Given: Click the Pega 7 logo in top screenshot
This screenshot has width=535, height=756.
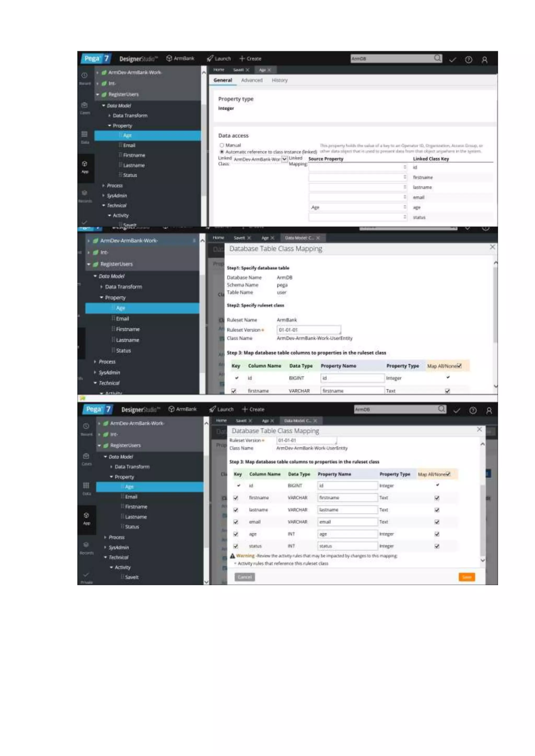Looking at the screenshot, I should [x=96, y=59].
